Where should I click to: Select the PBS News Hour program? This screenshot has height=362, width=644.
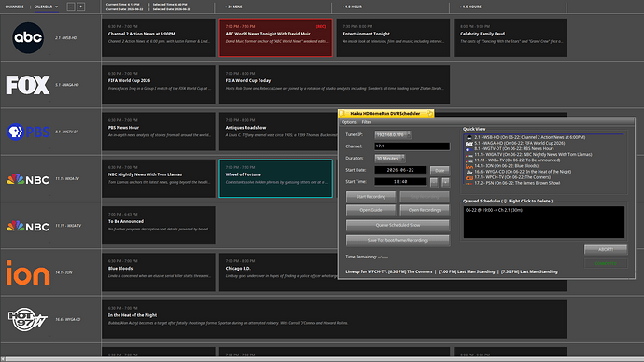[x=159, y=132]
